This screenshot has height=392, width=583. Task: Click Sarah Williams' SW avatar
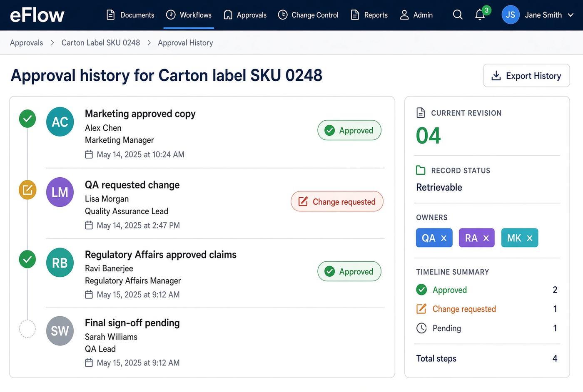60,331
